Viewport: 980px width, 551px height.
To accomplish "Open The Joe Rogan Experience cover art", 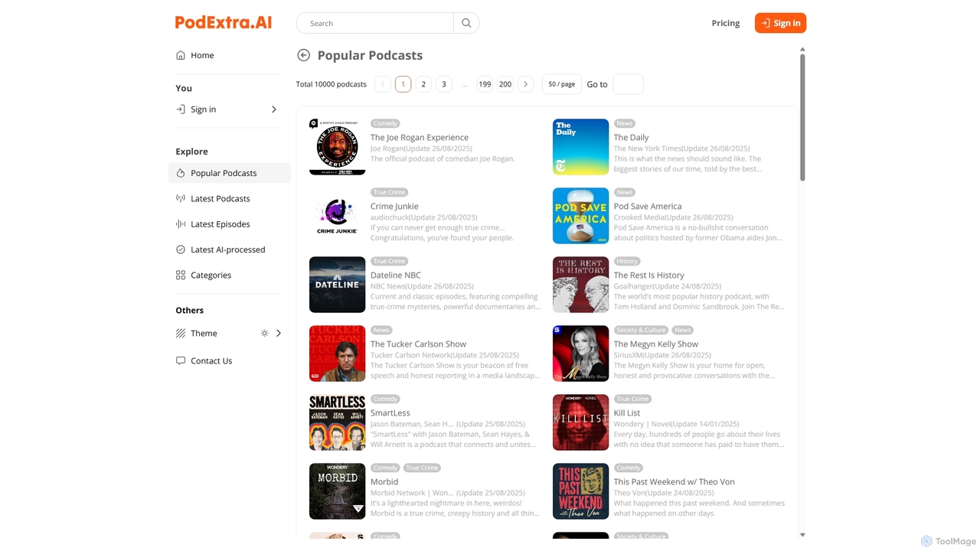I will click(338, 147).
